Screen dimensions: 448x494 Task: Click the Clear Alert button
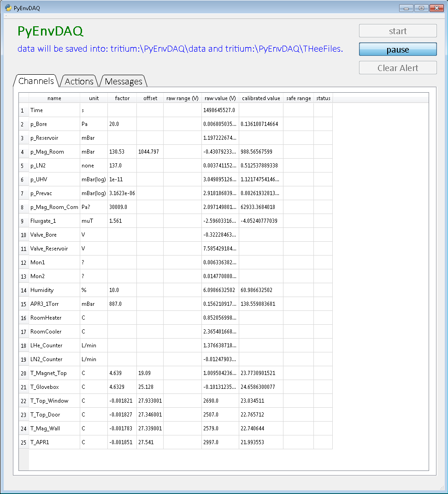[398, 68]
